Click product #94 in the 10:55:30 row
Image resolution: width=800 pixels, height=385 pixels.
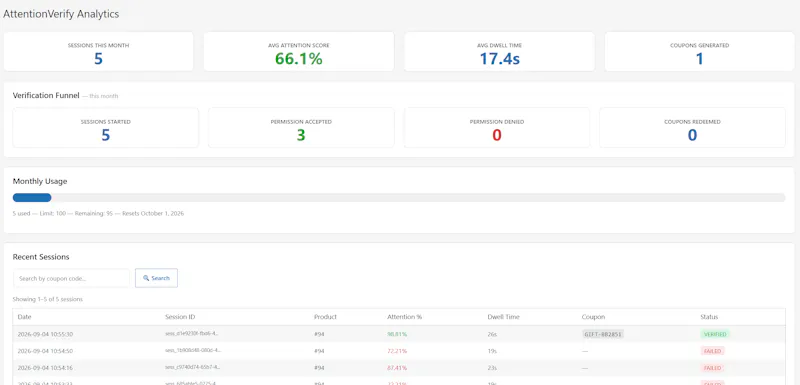tap(319, 334)
